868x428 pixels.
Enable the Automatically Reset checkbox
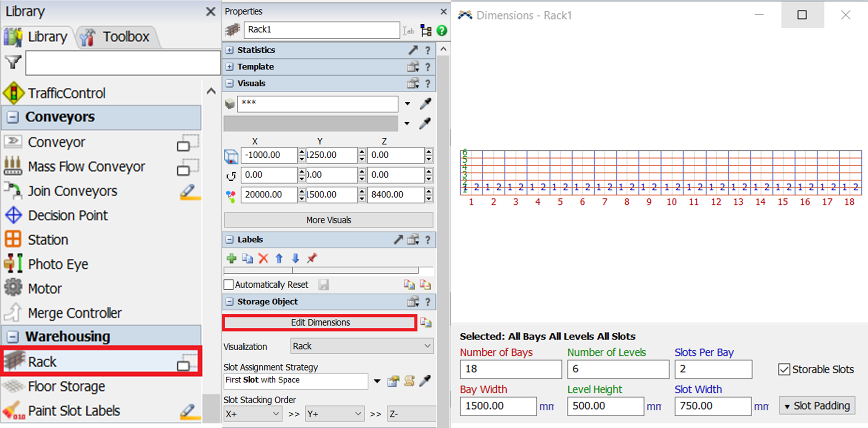[228, 285]
